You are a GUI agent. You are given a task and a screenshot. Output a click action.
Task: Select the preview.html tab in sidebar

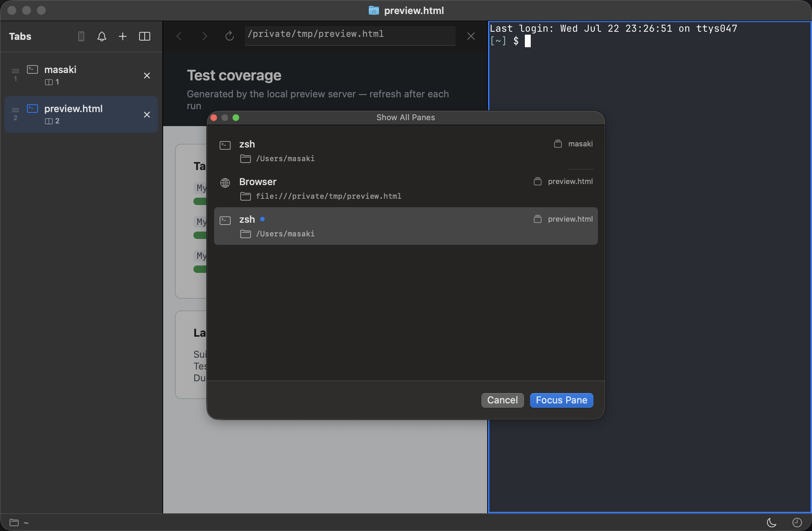pyautogui.click(x=81, y=114)
